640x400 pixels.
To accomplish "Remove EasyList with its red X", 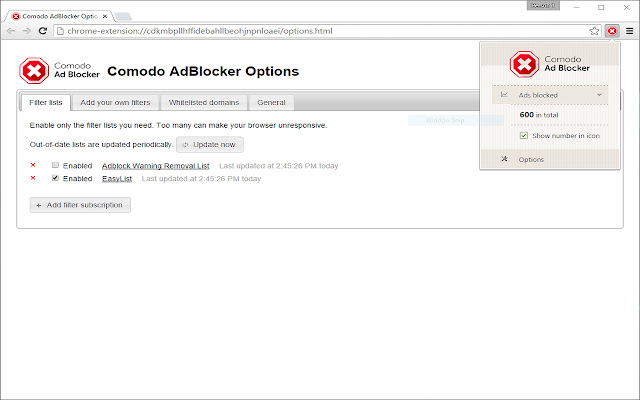I will (33, 178).
